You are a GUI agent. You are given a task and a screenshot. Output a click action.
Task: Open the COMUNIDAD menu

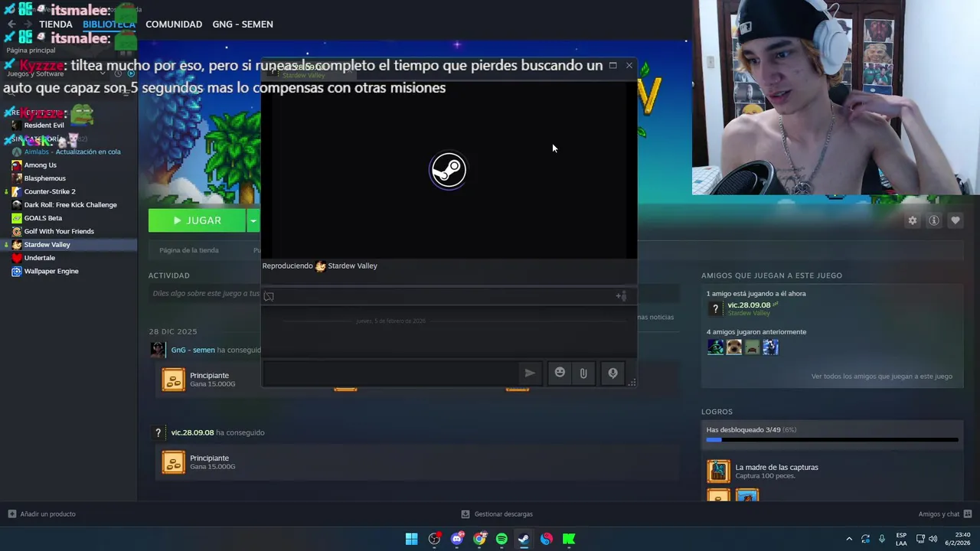point(174,24)
